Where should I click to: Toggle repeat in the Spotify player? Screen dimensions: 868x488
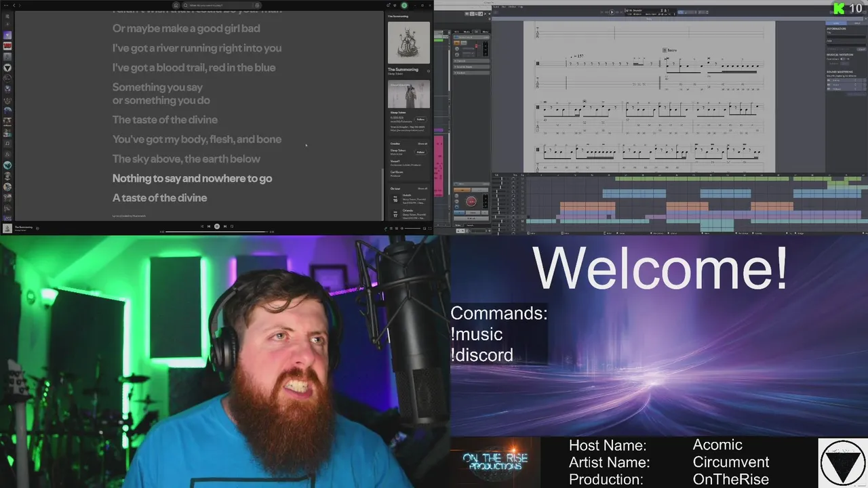tap(232, 226)
